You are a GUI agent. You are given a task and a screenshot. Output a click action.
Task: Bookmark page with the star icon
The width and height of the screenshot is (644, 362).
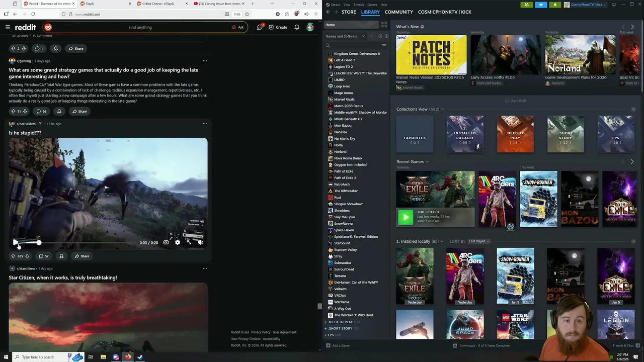pyautogui.click(x=247, y=14)
